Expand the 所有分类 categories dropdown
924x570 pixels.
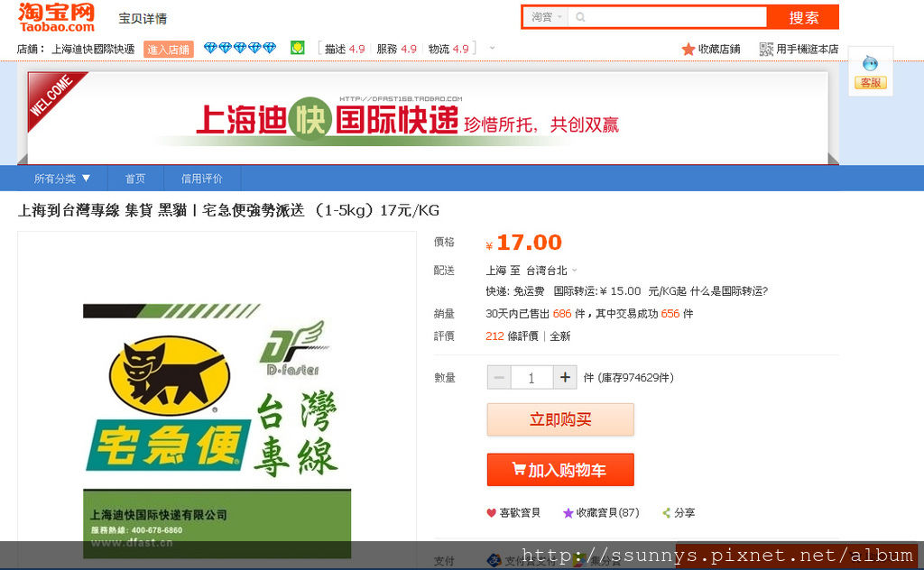[60, 179]
